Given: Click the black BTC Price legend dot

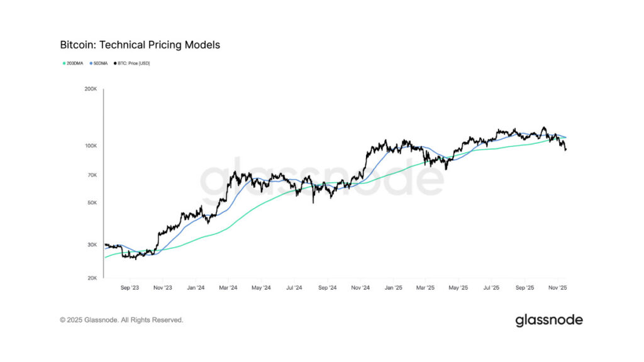Looking at the screenshot, I should tap(115, 63).
